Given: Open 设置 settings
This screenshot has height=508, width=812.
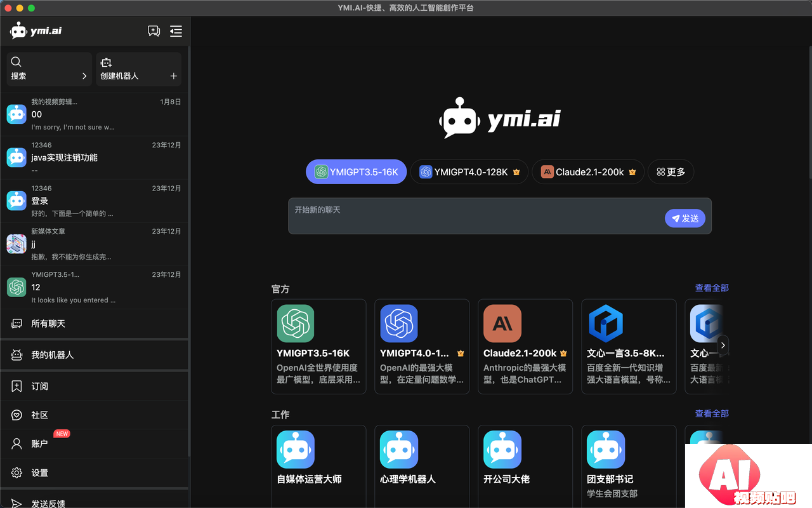Looking at the screenshot, I should 95,472.
